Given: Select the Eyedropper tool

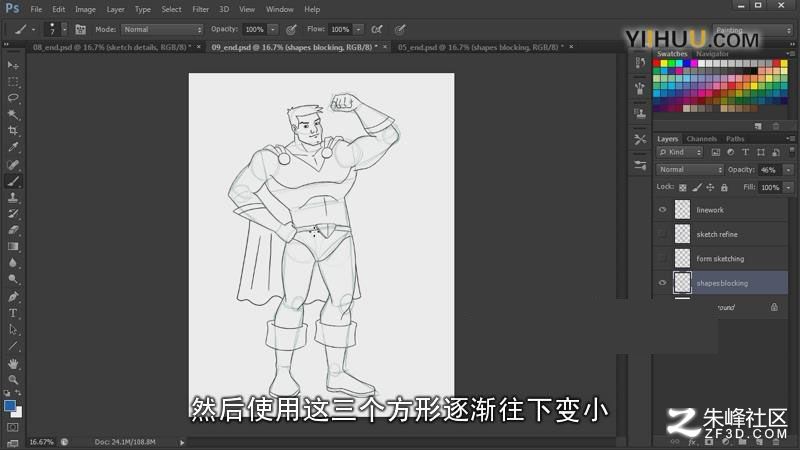Looking at the screenshot, I should [x=13, y=147].
